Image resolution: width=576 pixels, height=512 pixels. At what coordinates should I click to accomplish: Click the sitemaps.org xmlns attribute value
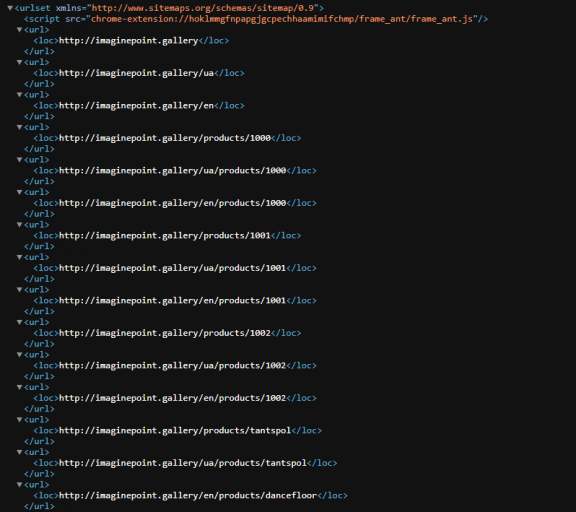(x=203, y=8)
